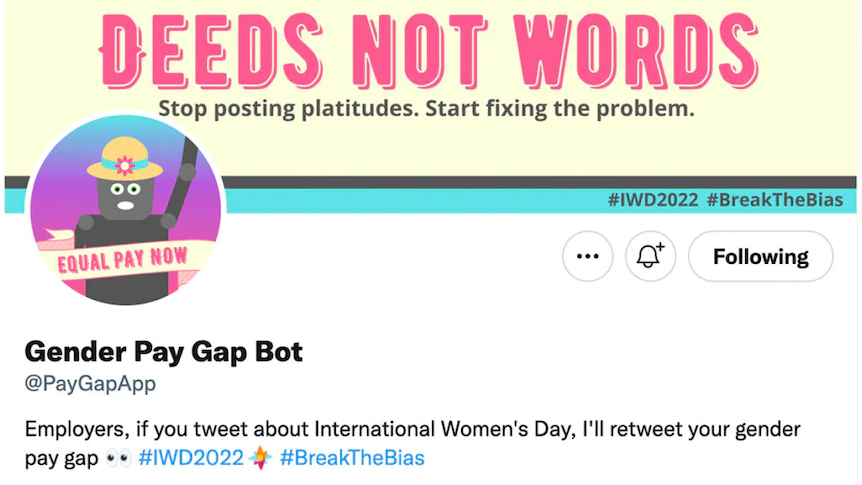The width and height of the screenshot is (862, 485).
Task: Click the #BreakTheBias text on the banner
Action: tap(775, 200)
